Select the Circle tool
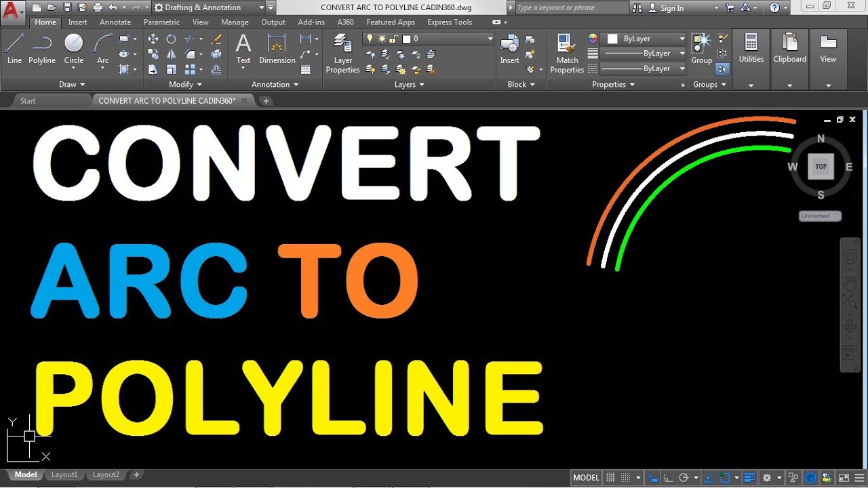 [x=74, y=49]
